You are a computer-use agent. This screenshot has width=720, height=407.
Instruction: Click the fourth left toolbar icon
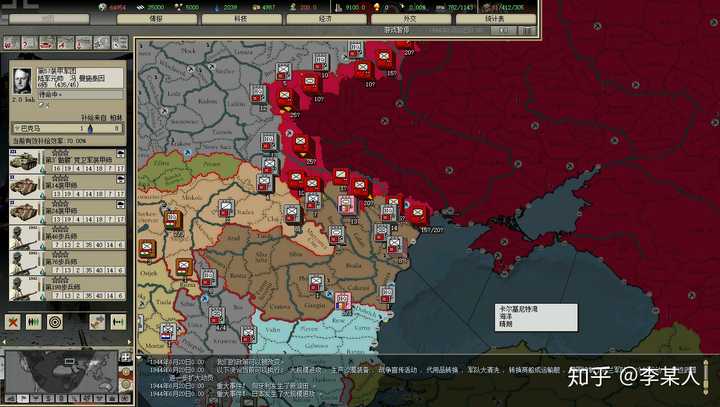coord(65,43)
